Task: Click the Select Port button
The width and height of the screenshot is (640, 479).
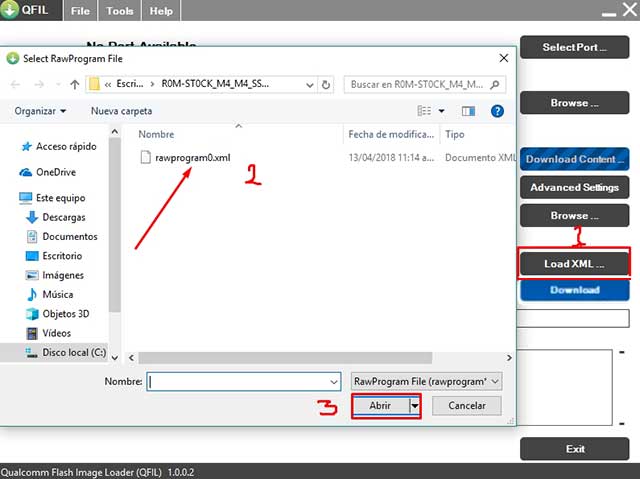Action: point(574,47)
